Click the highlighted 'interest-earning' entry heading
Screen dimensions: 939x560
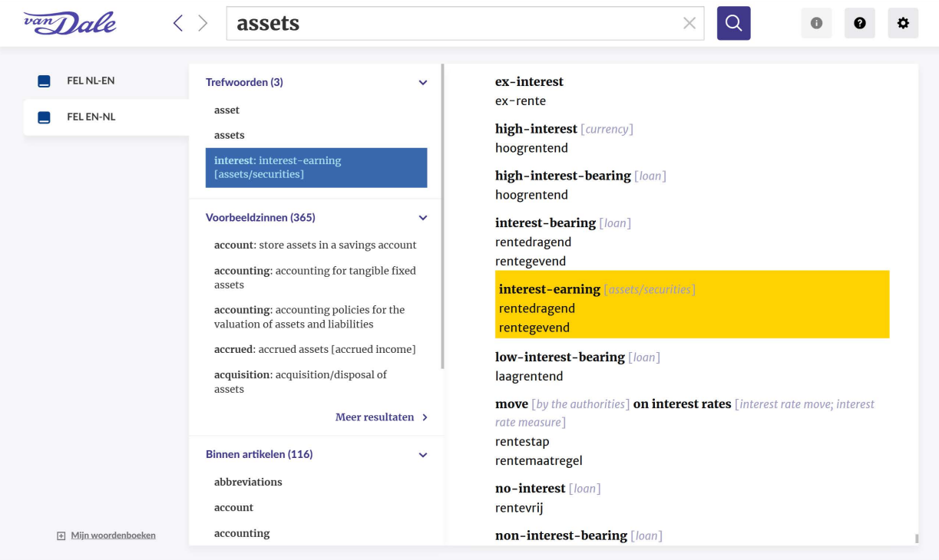[x=550, y=289]
